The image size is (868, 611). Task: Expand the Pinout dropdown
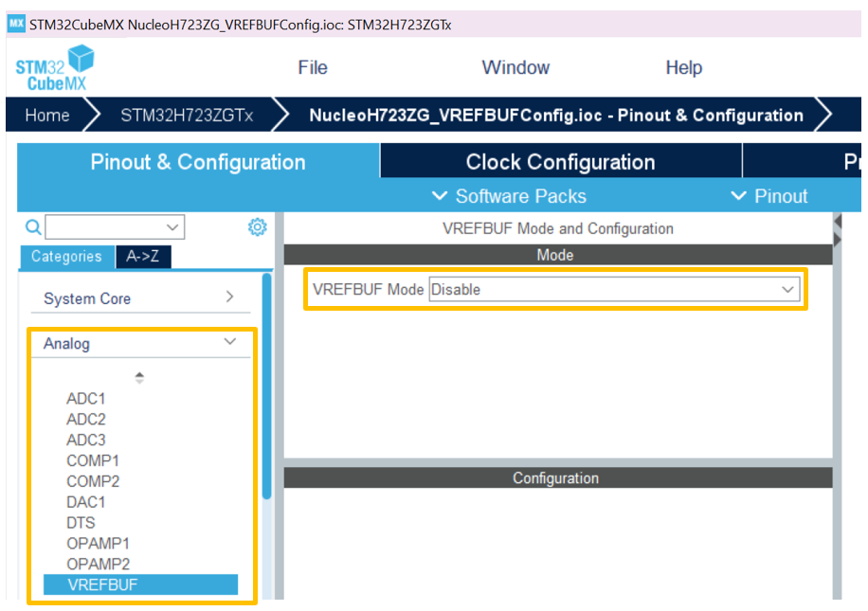(769, 196)
